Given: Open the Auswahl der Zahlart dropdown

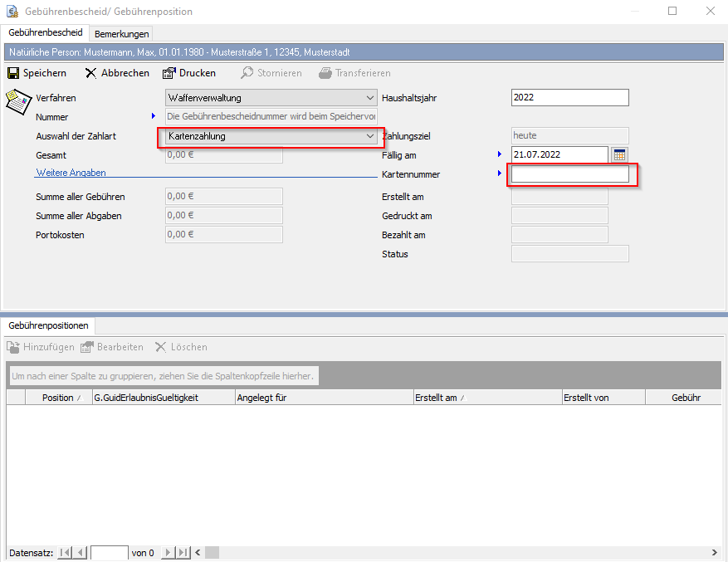Looking at the screenshot, I should click(370, 136).
